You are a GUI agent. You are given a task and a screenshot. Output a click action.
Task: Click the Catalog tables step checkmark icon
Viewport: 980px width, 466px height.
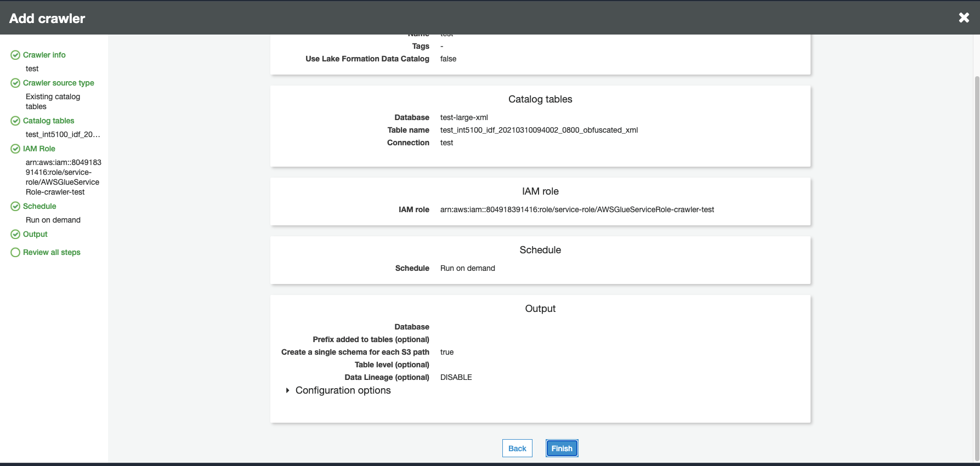15,121
